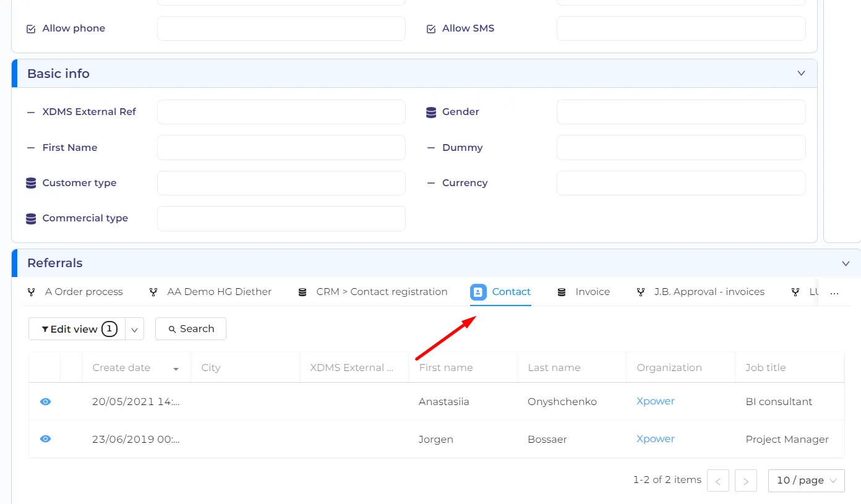This screenshot has height=504, width=861.
Task: Click the Allow phone input field
Action: point(281,28)
